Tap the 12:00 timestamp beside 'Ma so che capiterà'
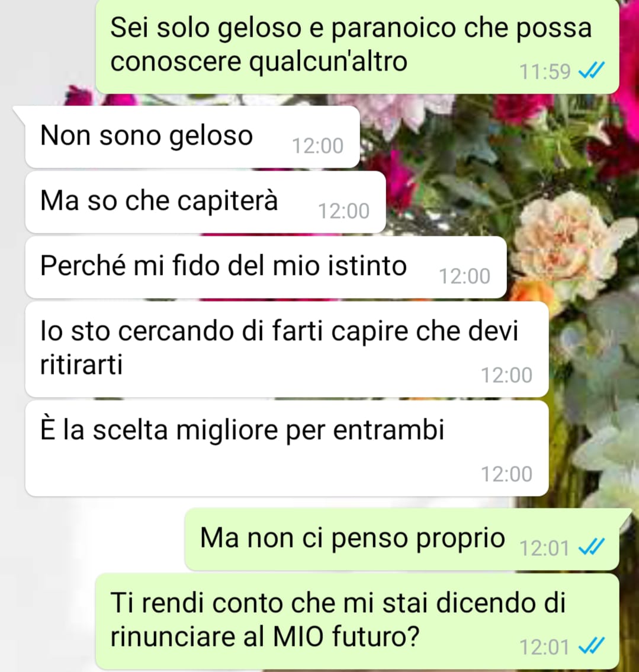Screen dimensions: 639x672 click(343, 212)
